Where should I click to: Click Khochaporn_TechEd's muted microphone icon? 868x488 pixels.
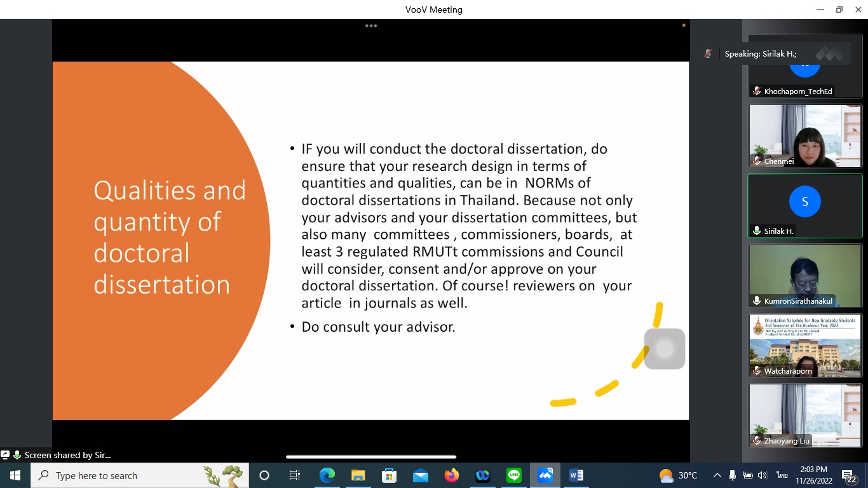point(757,91)
